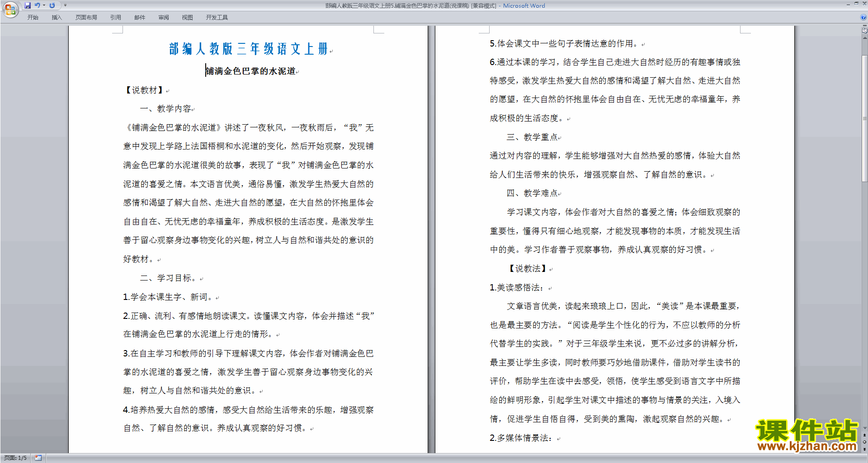Save the document with the floppy disk icon

[x=28, y=5]
